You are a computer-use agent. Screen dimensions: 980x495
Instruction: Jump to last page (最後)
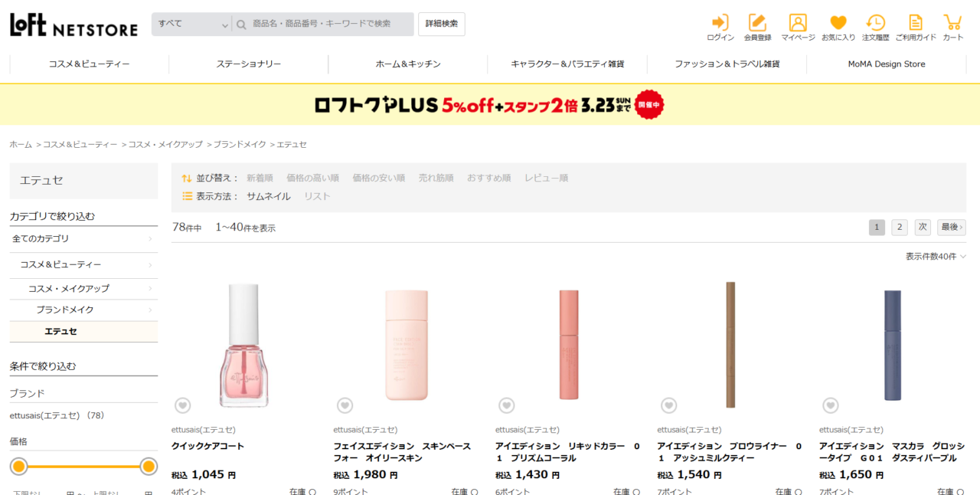(x=952, y=228)
